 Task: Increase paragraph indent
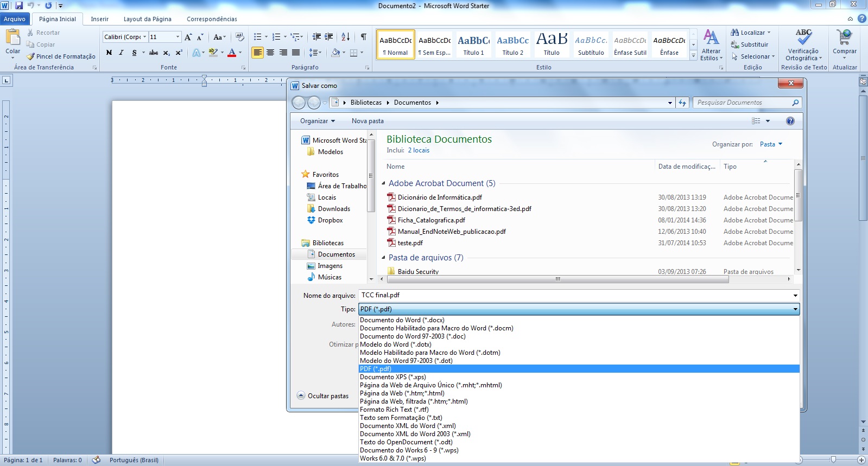click(x=329, y=37)
